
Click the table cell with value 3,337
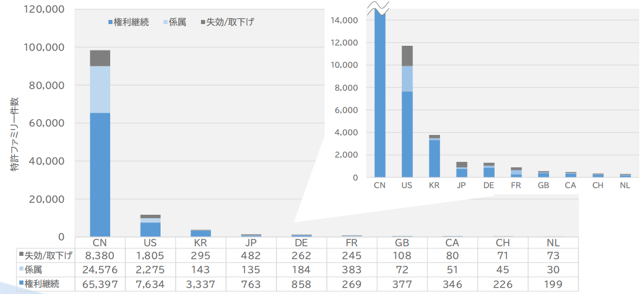(x=201, y=285)
